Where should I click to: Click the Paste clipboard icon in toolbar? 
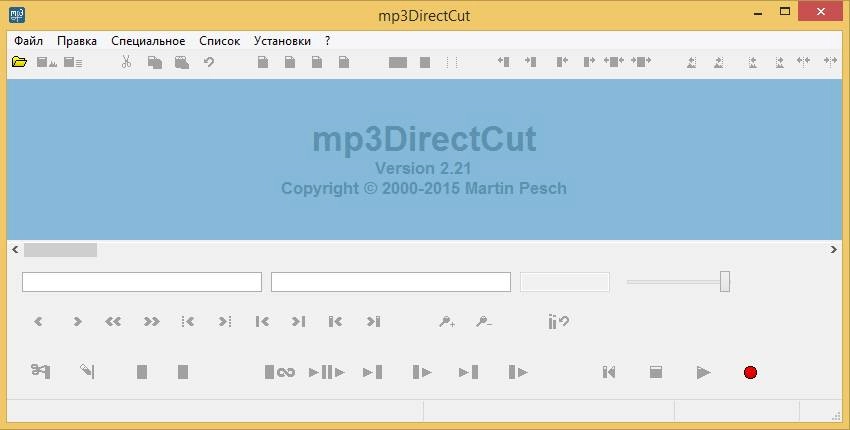(x=182, y=62)
